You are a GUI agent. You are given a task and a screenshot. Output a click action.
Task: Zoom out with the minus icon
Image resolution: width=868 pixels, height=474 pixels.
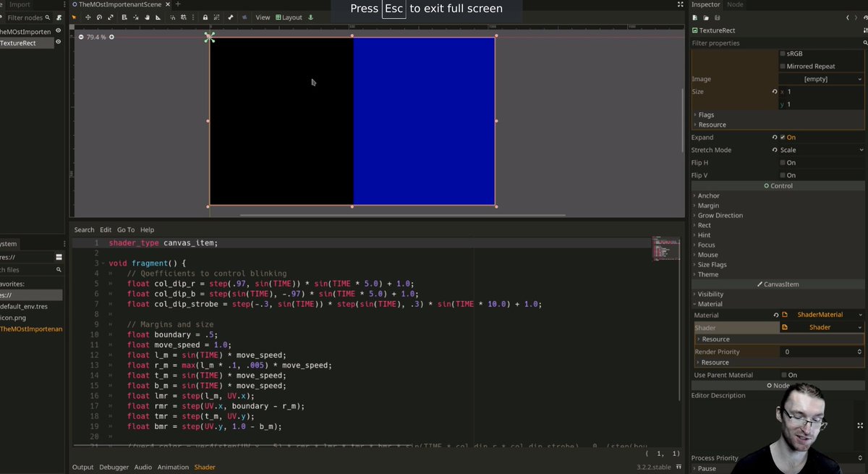[80, 37]
